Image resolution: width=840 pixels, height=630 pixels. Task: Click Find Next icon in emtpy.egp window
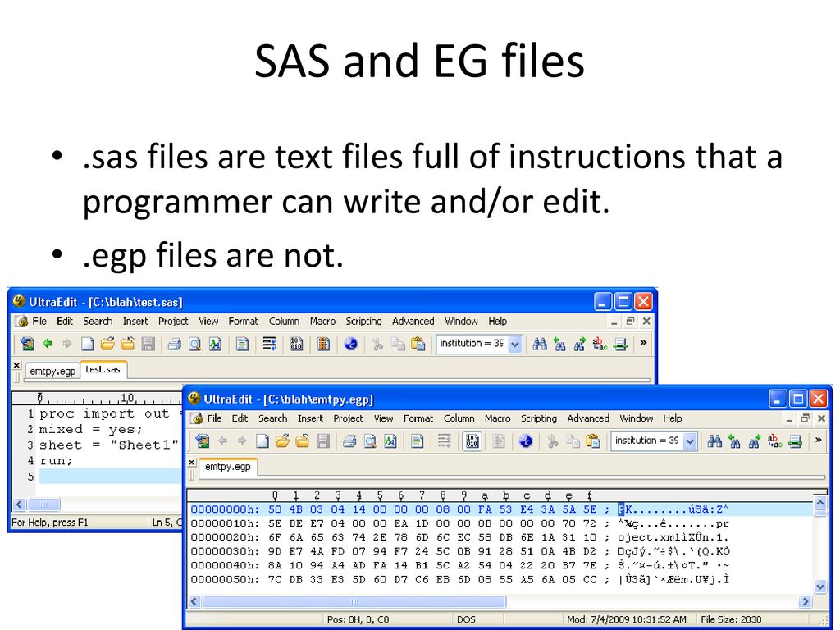[755, 441]
